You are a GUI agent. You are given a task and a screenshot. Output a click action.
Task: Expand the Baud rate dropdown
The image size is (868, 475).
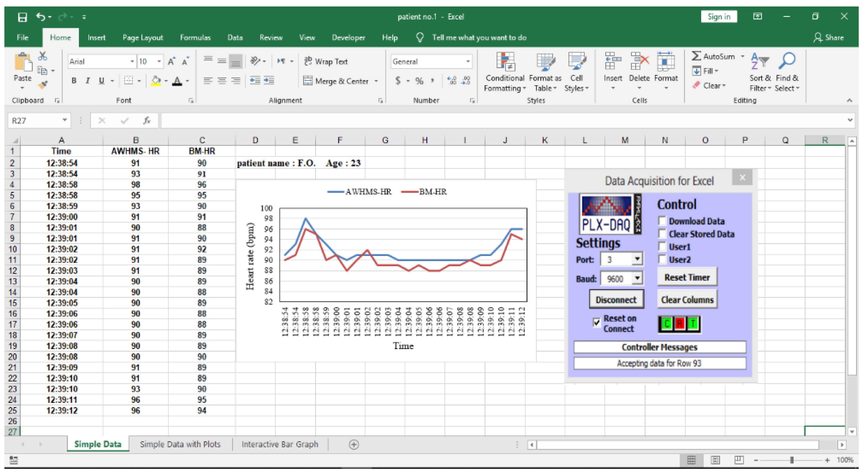pos(637,278)
